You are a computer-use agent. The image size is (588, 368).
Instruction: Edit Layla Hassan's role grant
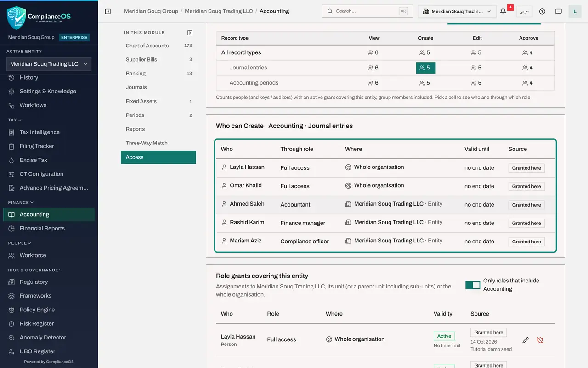pos(526,340)
